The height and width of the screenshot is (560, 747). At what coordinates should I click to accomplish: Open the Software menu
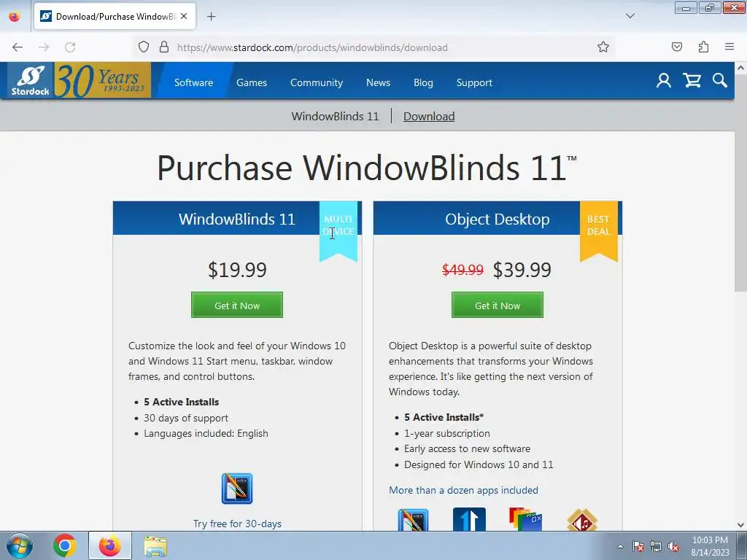pos(193,82)
